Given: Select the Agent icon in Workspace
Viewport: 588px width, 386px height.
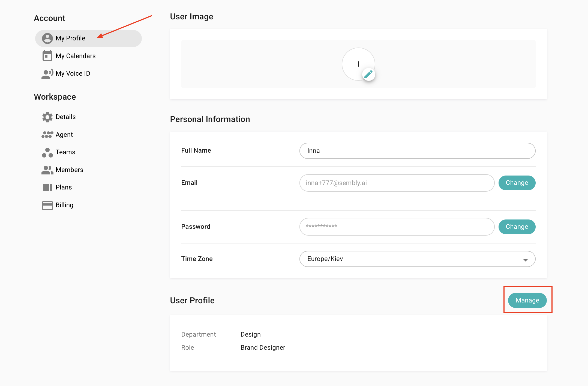Looking at the screenshot, I should point(47,134).
